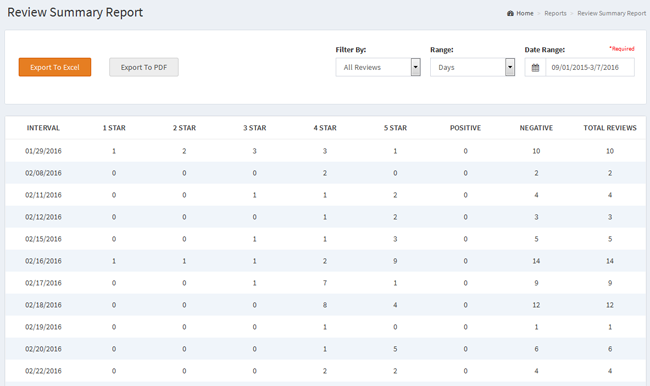Click the Date Range input field
650x386 pixels.
590,68
